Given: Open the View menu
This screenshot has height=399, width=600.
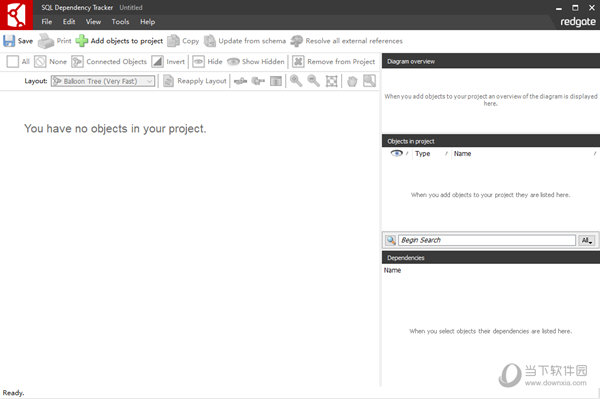Looking at the screenshot, I should [93, 22].
